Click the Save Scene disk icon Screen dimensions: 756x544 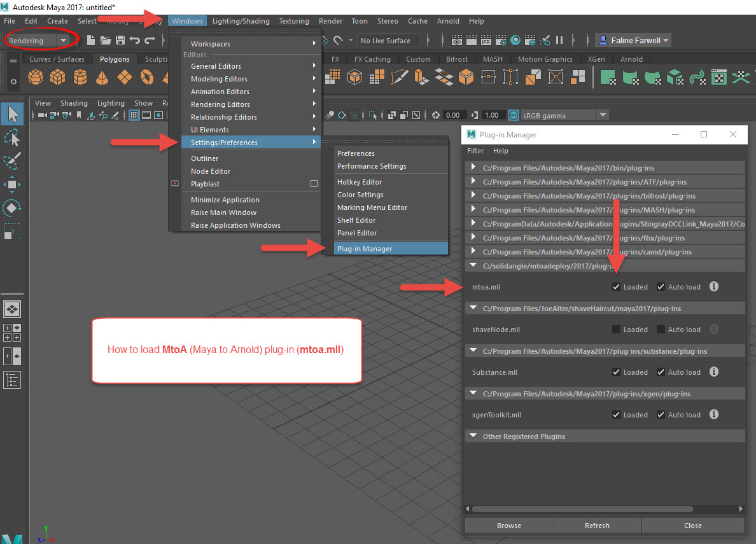click(x=120, y=41)
